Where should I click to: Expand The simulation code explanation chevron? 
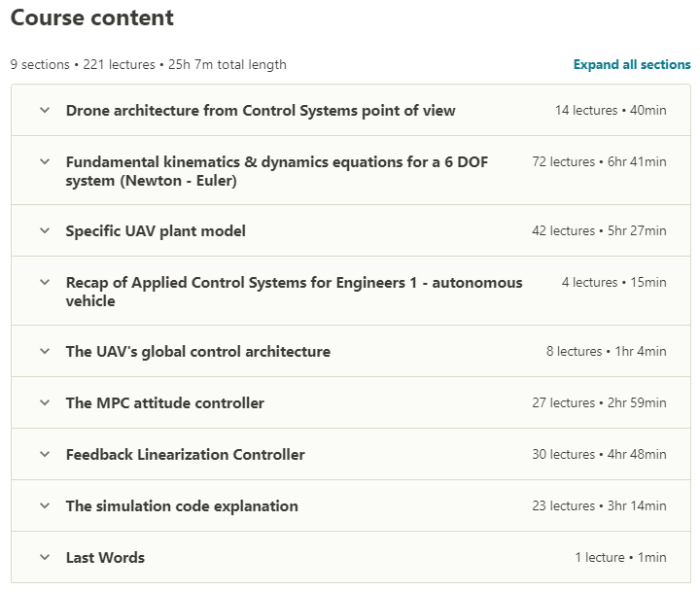point(45,505)
